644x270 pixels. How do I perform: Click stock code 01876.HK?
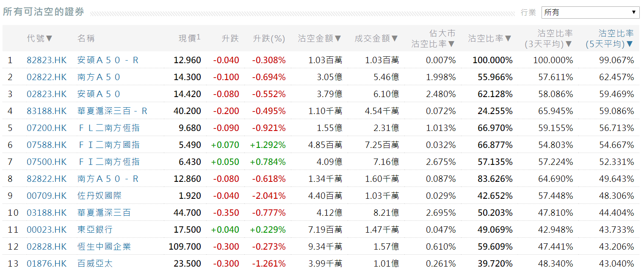tap(47, 264)
